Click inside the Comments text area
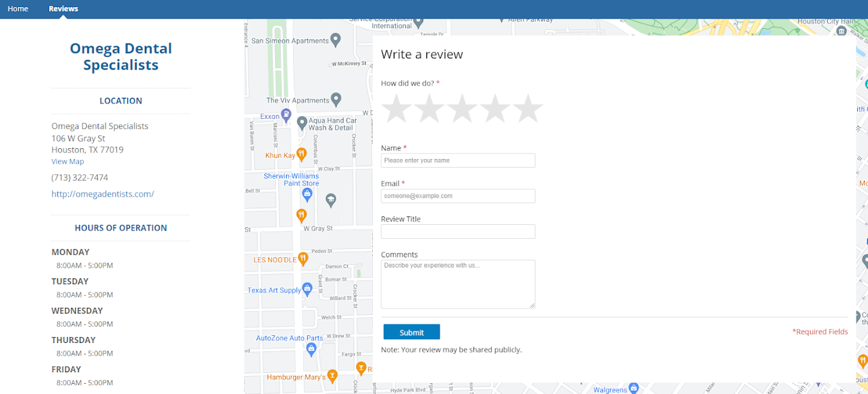 coord(458,284)
